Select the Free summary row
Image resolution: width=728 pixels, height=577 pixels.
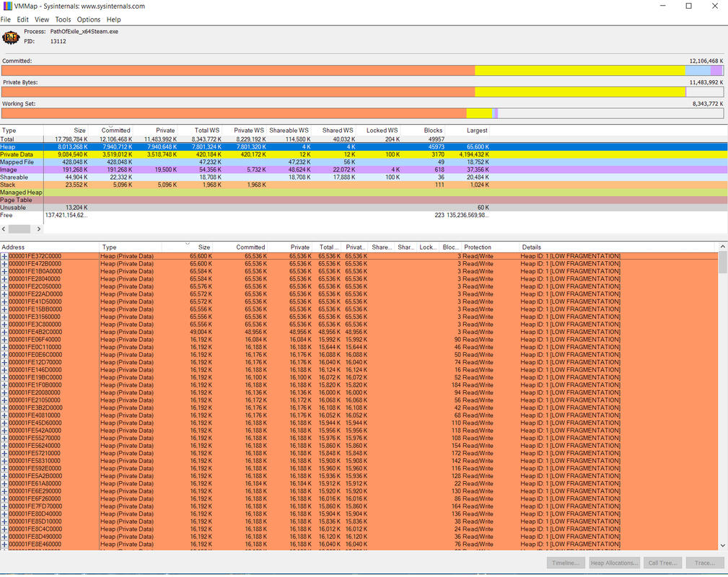(364, 216)
